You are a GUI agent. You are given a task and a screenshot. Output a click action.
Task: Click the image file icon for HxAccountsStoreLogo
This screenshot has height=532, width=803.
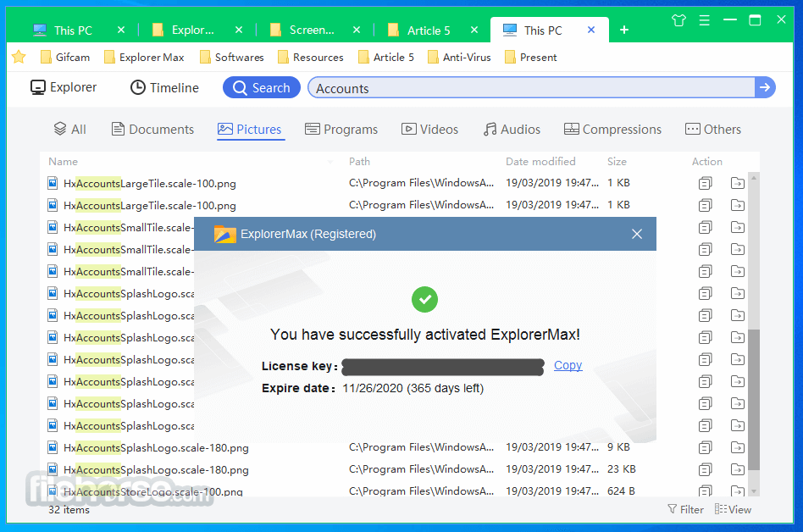(x=53, y=491)
